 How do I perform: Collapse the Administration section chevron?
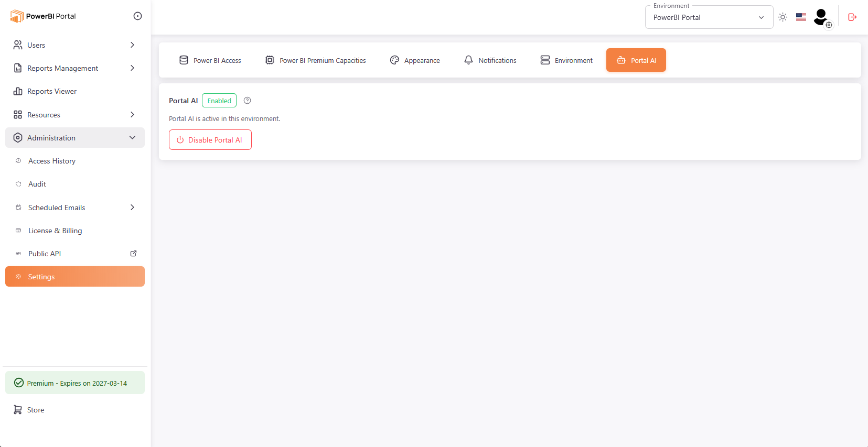click(132, 138)
